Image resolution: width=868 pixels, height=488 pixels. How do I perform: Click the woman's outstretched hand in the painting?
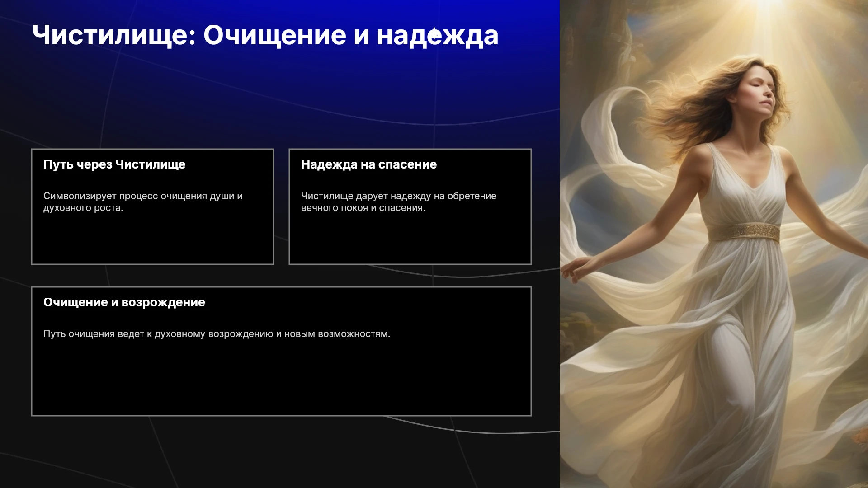click(x=573, y=268)
